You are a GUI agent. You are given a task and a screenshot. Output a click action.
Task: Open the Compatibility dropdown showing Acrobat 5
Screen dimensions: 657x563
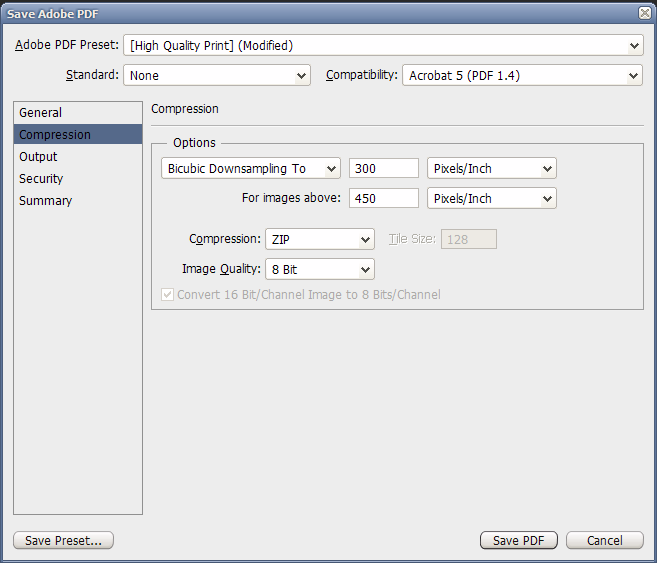coord(522,75)
